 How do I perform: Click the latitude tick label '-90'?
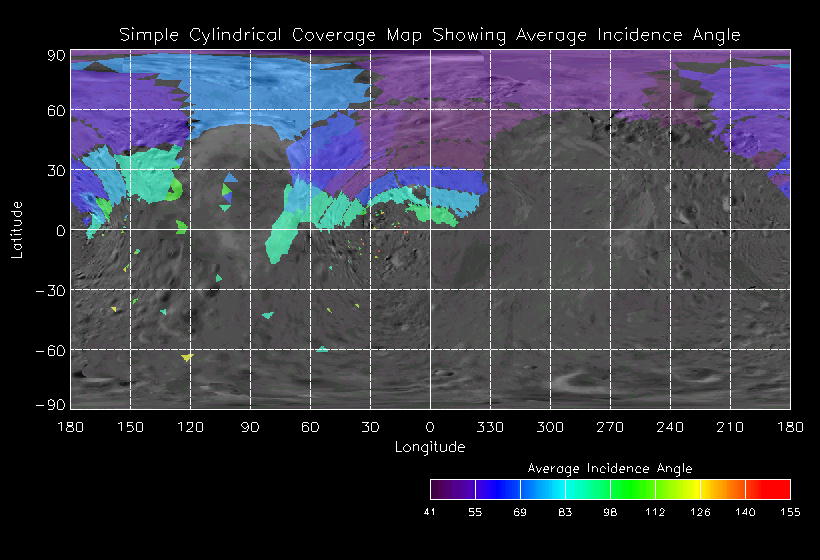[51, 405]
